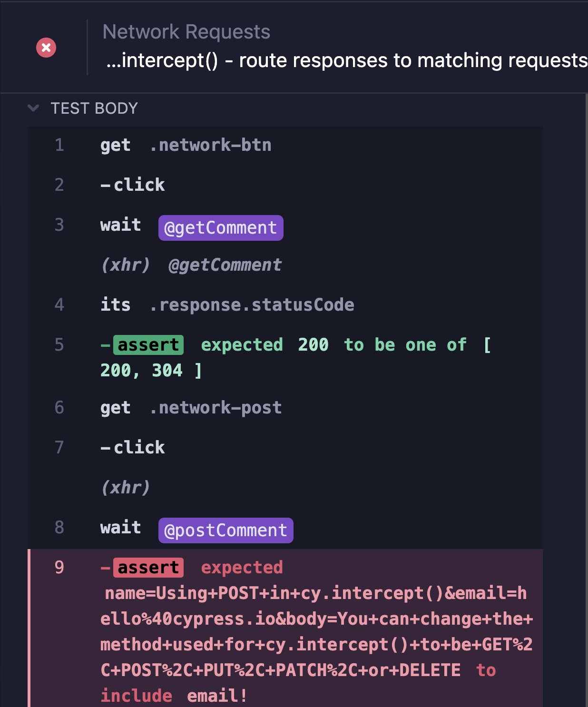Click the red assert badge on line 9
The image size is (588, 707).
(x=147, y=567)
